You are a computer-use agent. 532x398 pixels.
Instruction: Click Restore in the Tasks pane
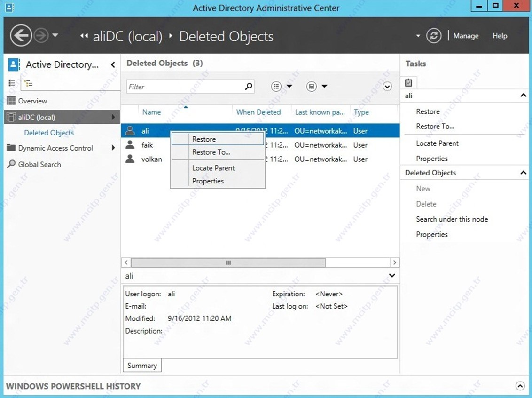428,111
